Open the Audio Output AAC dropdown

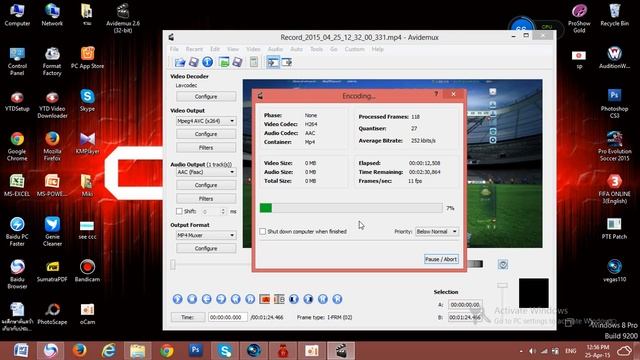(x=206, y=172)
